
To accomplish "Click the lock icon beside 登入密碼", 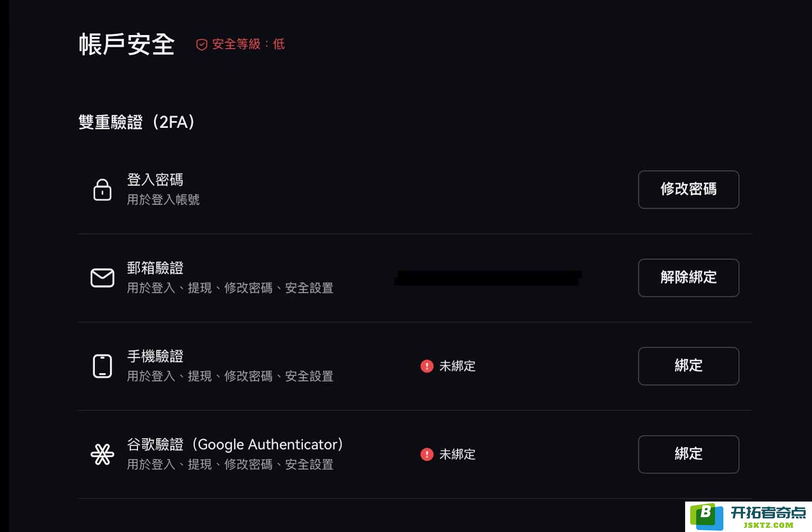I will click(102, 189).
